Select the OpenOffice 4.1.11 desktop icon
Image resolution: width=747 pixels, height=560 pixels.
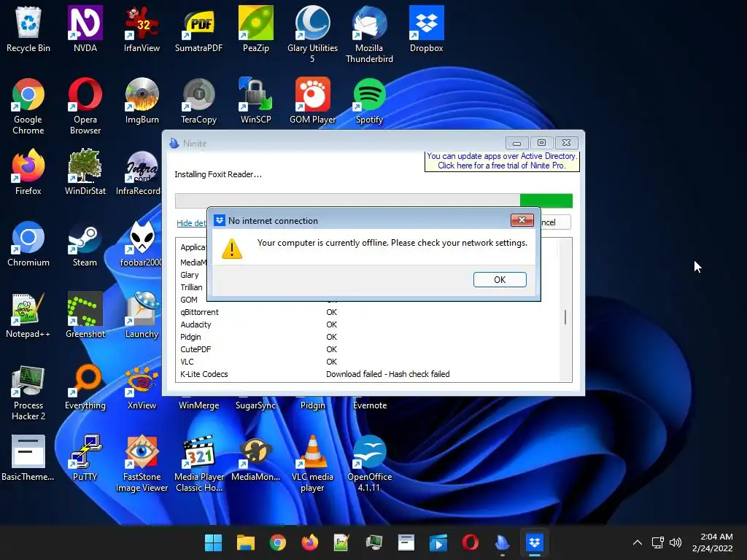[369, 463]
